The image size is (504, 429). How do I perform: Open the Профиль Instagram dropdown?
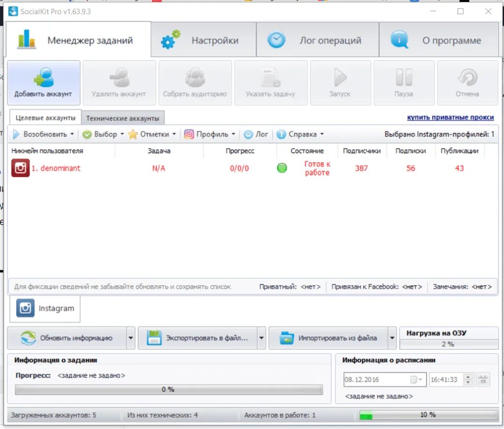210,134
